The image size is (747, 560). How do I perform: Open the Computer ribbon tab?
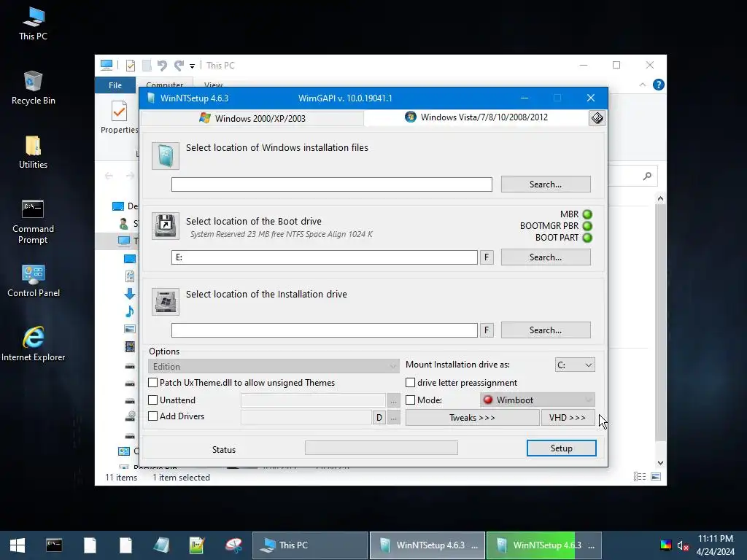point(164,84)
